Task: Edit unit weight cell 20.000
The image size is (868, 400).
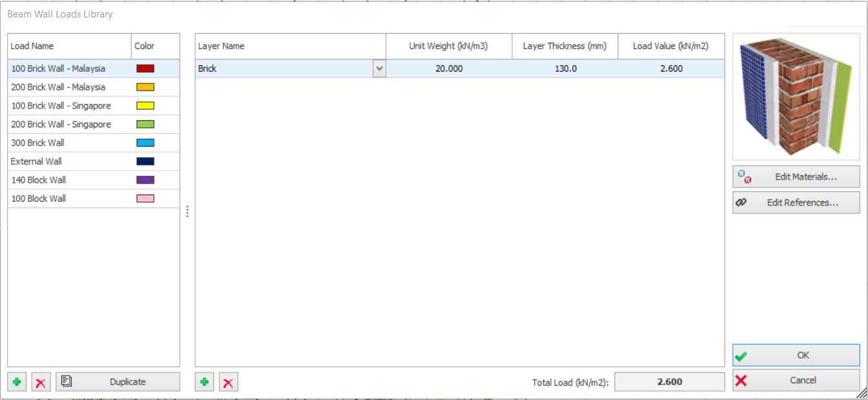Action: (x=449, y=68)
